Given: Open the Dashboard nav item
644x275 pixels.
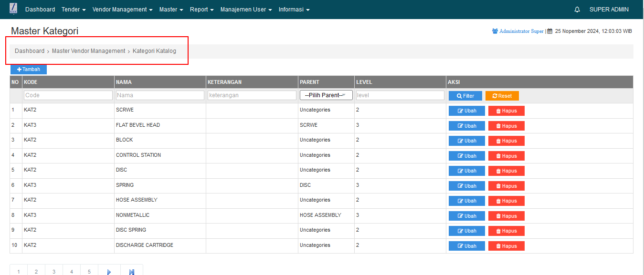Looking at the screenshot, I should coord(40,10).
